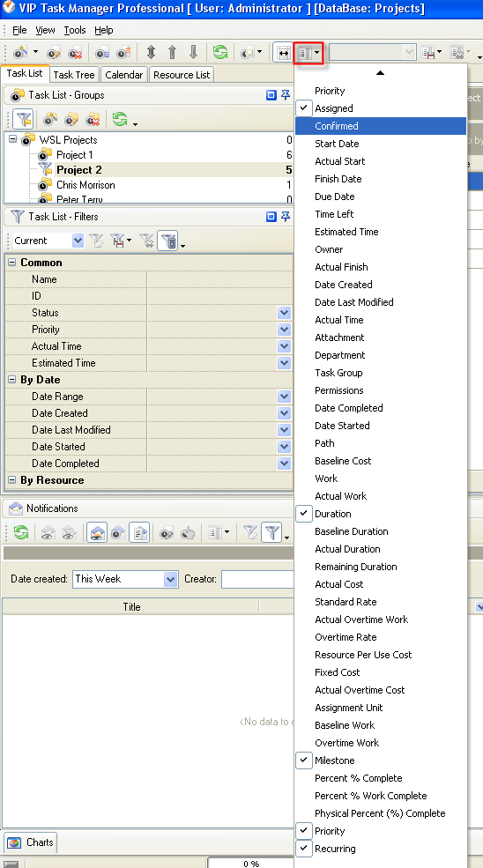Click the pin icon of Task List - Filters

tap(286, 217)
